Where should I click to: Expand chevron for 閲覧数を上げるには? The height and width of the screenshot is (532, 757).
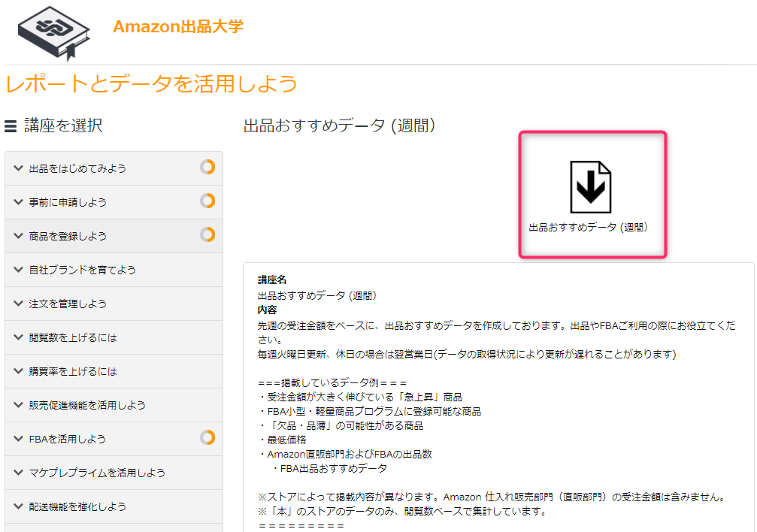pyautogui.click(x=18, y=337)
